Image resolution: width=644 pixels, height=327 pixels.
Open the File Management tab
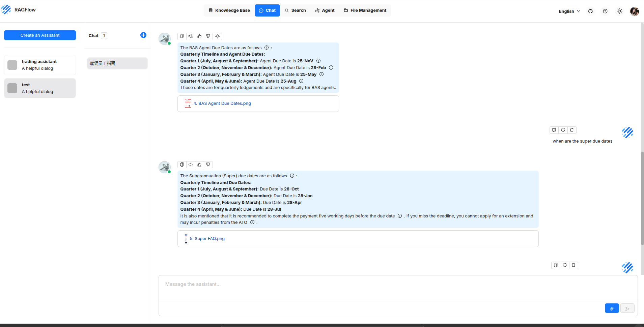pos(365,10)
